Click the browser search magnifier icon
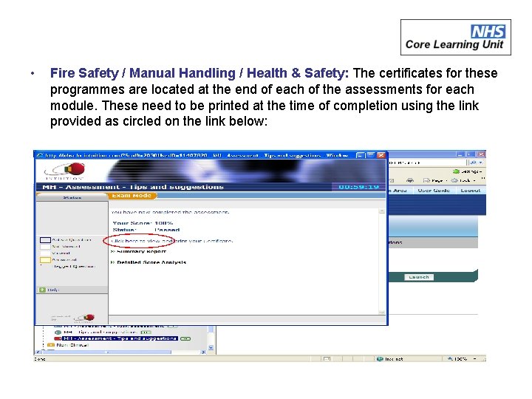This screenshot has height=399, width=532. [x=474, y=163]
